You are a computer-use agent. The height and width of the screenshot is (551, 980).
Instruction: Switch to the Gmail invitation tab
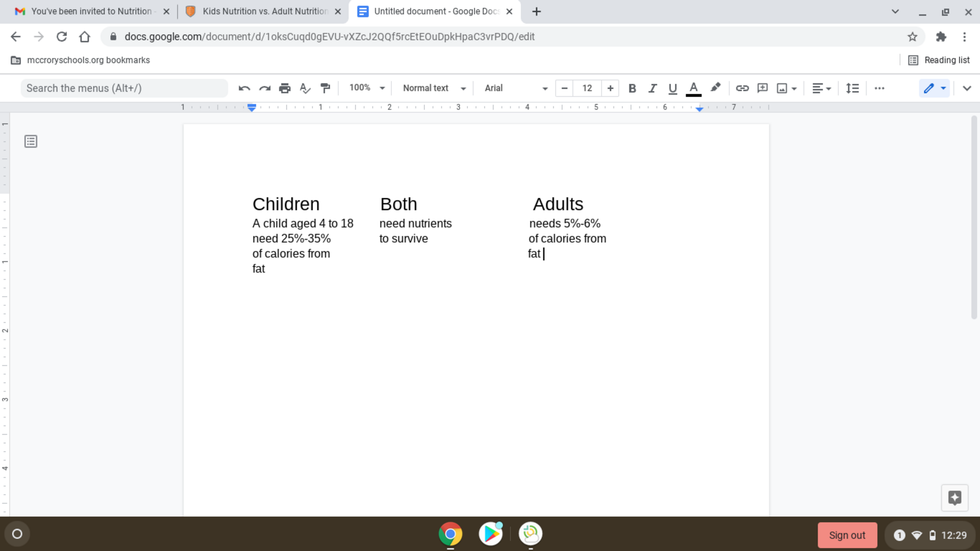tap(91, 11)
